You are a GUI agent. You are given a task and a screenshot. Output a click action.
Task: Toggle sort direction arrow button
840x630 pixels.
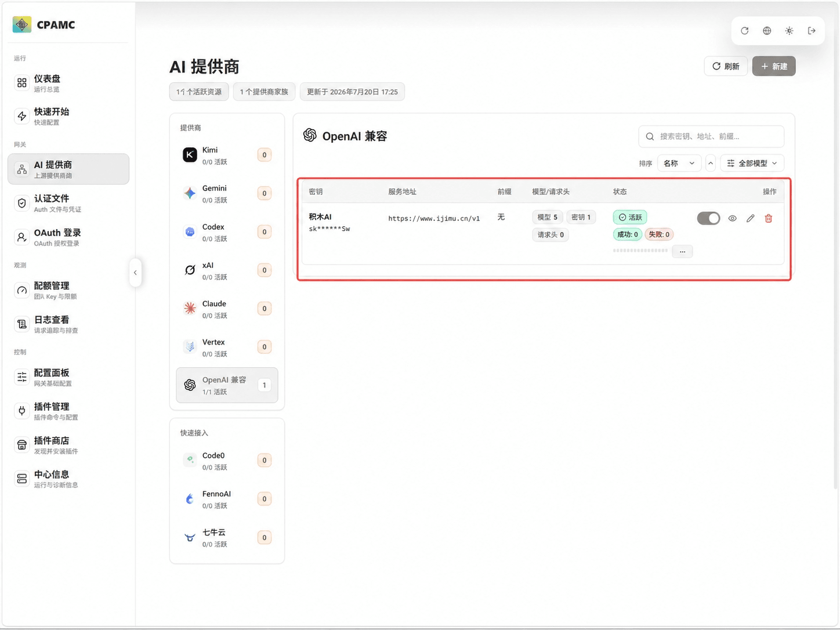711,164
